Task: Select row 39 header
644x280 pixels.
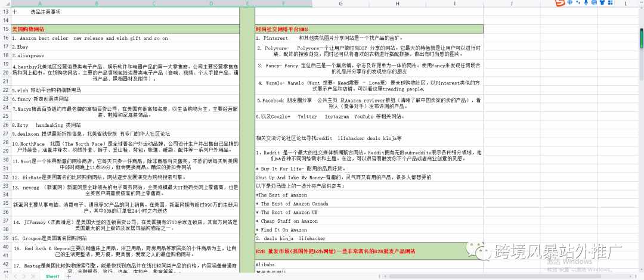Action: point(6,238)
